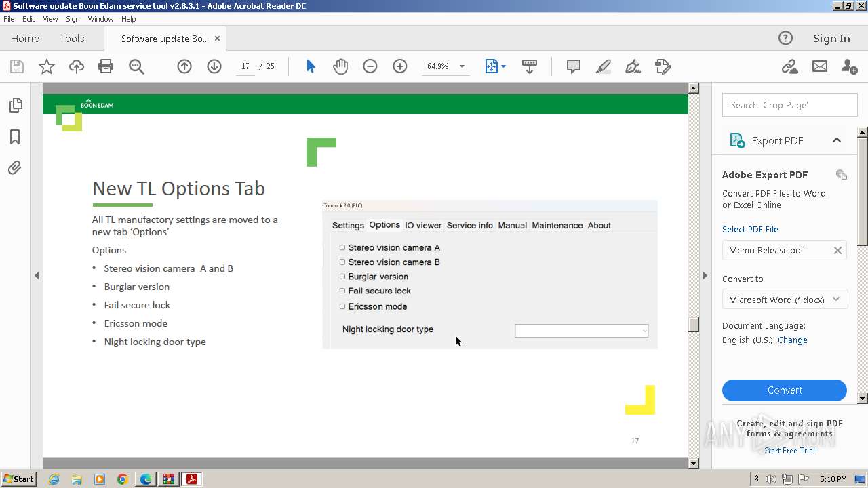The height and width of the screenshot is (488, 868).
Task: Click the document scrollbar's up arrow
Action: 693,88
